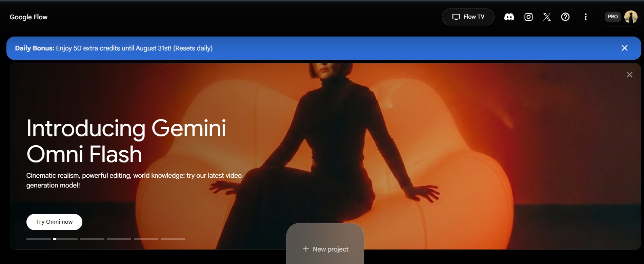The height and width of the screenshot is (264, 644).
Task: Open the three-dot more options menu
Action: pos(585,17)
